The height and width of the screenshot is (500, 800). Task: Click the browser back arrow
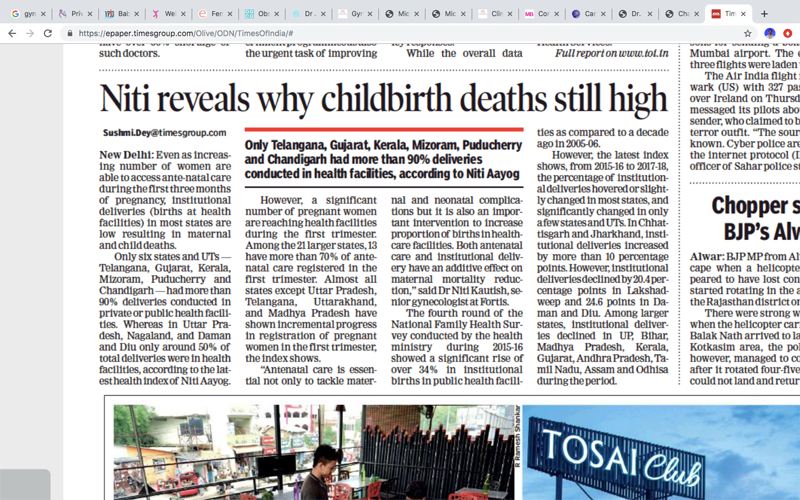(x=12, y=33)
